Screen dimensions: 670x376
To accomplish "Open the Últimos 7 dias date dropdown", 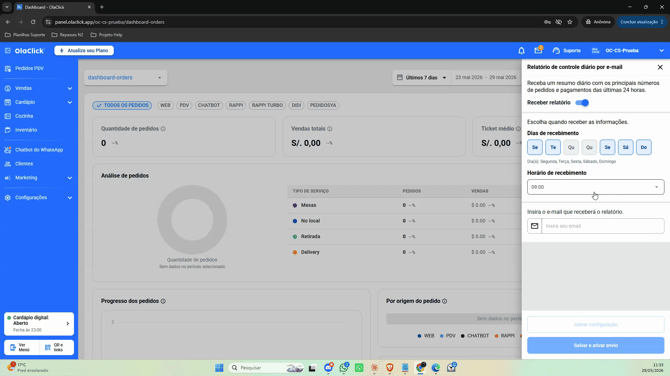I will pos(421,77).
